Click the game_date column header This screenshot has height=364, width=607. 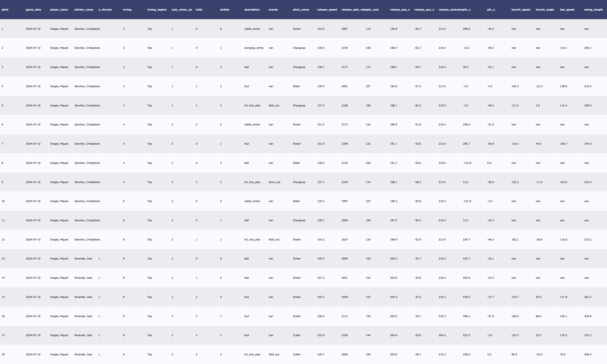(x=33, y=10)
